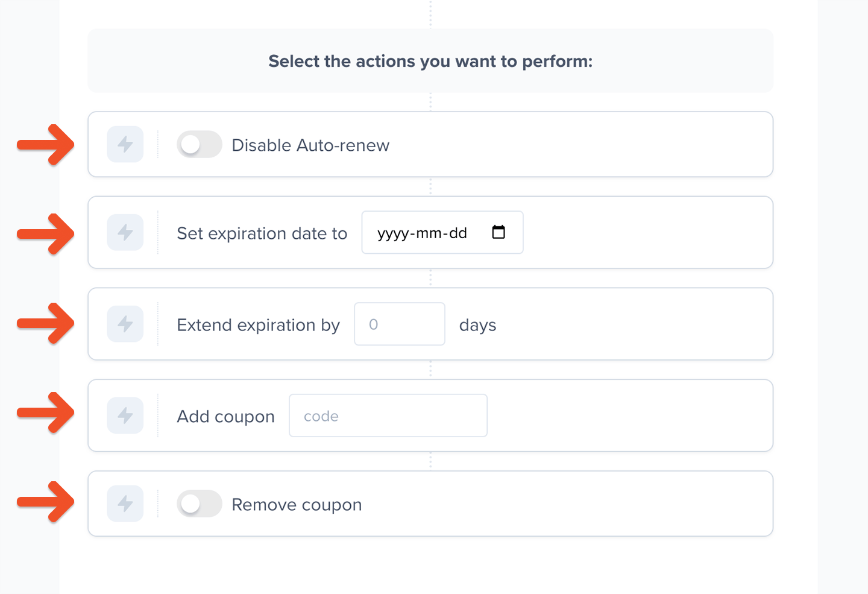Click lightning bolt icon for Extend expiration

pos(125,324)
